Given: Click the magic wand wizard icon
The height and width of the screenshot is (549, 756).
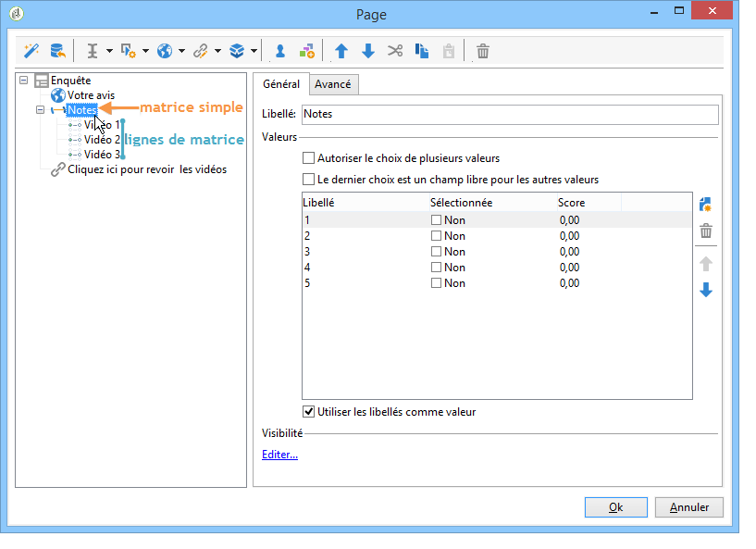Looking at the screenshot, I should pos(31,51).
